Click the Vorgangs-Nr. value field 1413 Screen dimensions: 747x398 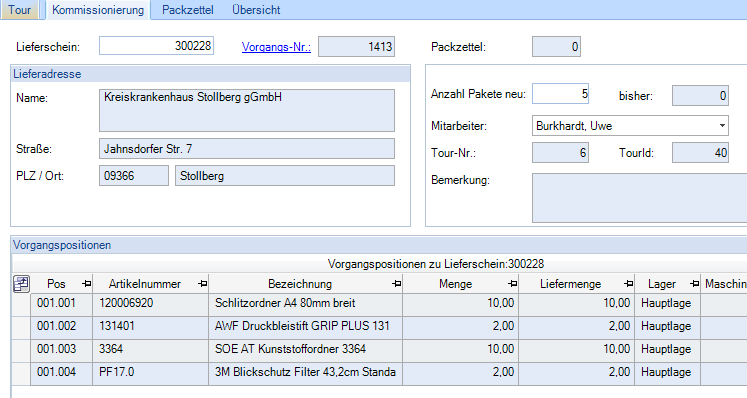[x=356, y=47]
